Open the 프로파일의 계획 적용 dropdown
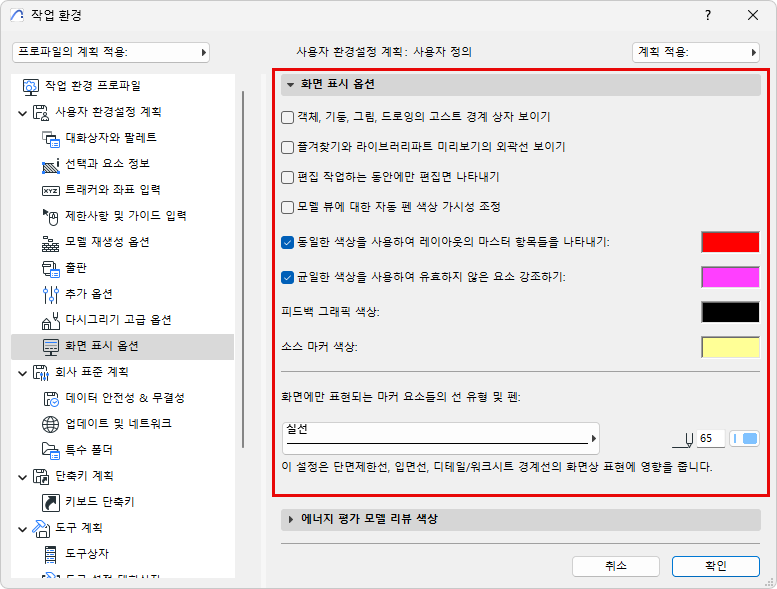777x589 pixels. click(111, 52)
